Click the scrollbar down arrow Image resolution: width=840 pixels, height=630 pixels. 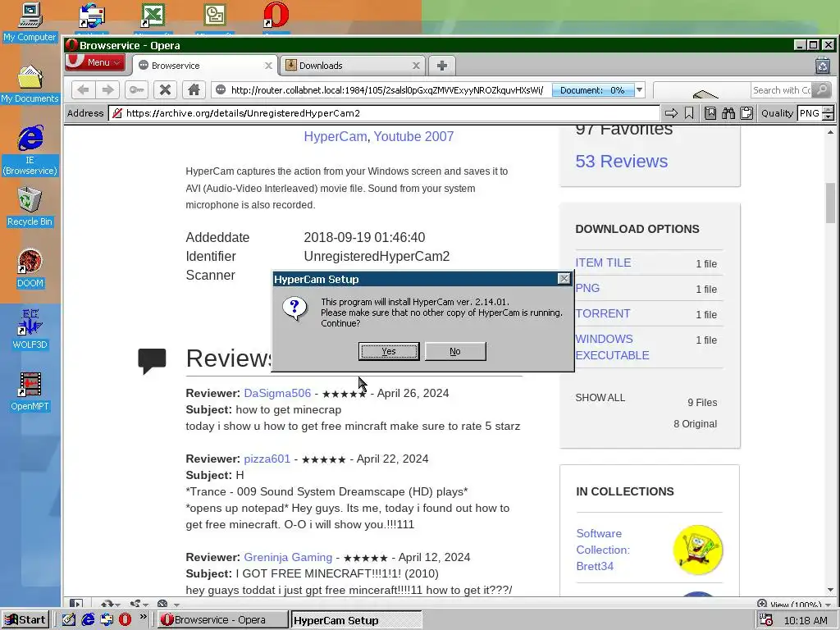coord(830,590)
